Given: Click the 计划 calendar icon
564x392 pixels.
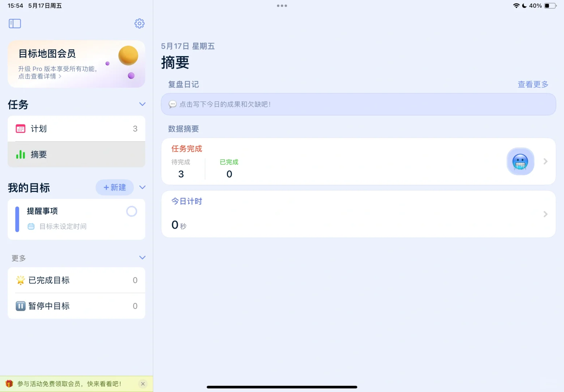Looking at the screenshot, I should click(21, 129).
